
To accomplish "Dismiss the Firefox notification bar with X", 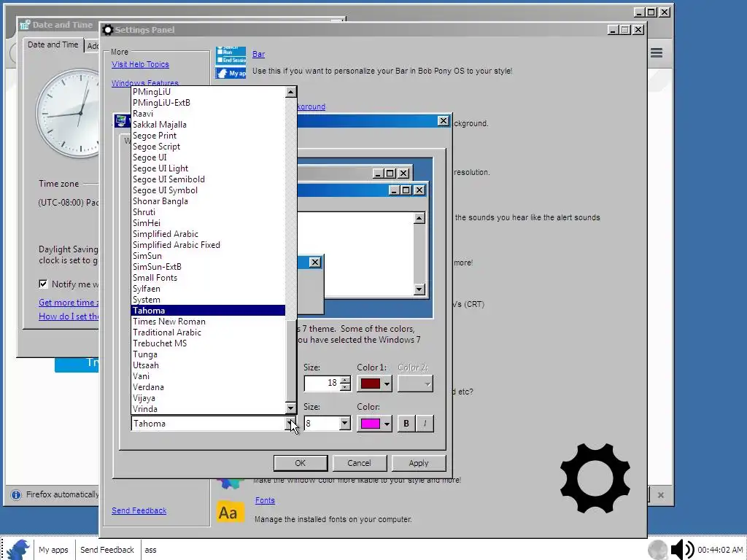I will click(661, 495).
